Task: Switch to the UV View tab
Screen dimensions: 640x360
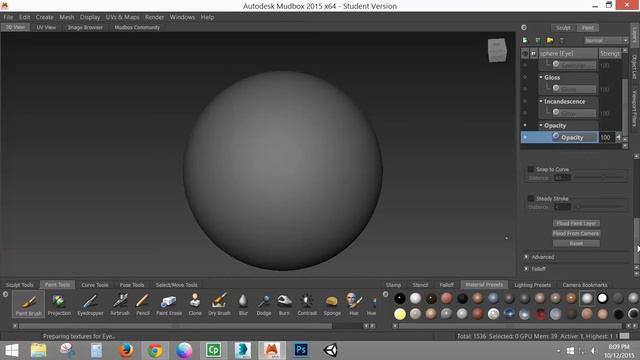Action: click(46, 27)
